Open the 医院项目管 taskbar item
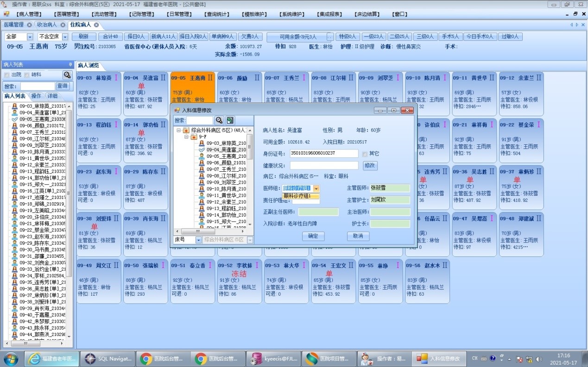Screen dimensions: 588x367 329,359
